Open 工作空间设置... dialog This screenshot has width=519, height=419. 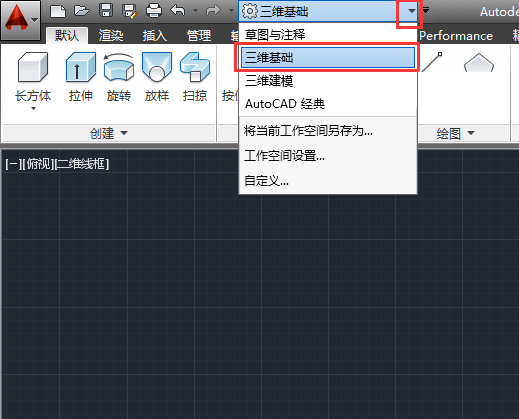pos(328,156)
